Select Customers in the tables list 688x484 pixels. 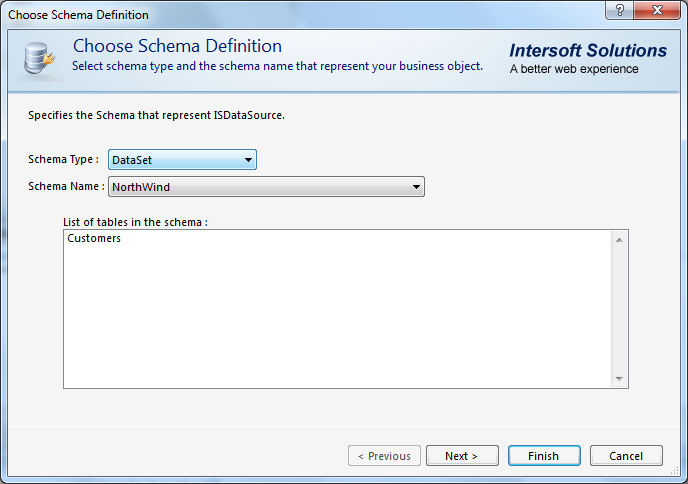coord(94,239)
